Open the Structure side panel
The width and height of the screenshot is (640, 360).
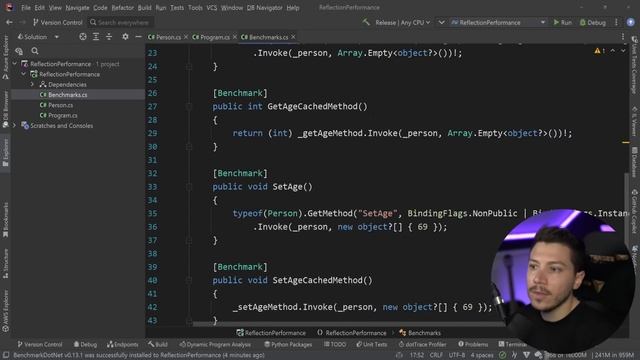click(5, 263)
